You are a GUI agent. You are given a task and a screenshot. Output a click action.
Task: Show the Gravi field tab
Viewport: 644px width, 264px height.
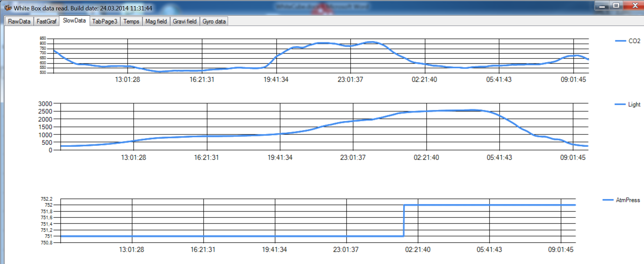pyautogui.click(x=185, y=21)
